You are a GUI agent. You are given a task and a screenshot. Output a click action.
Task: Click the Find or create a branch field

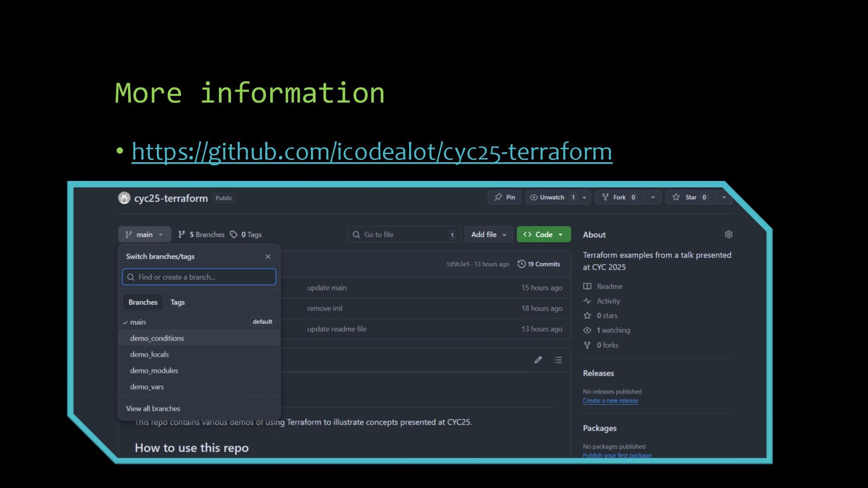click(199, 277)
